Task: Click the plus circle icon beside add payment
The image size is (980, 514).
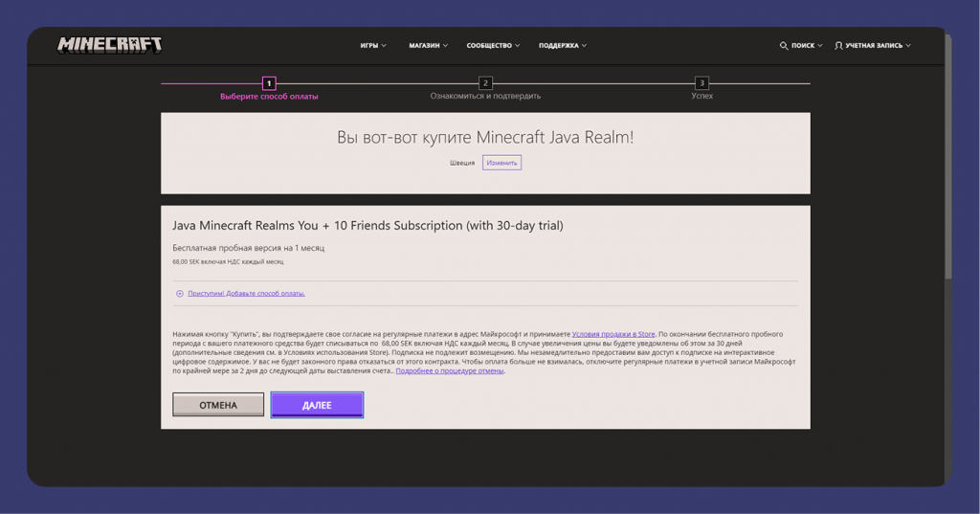Action: coord(179,294)
